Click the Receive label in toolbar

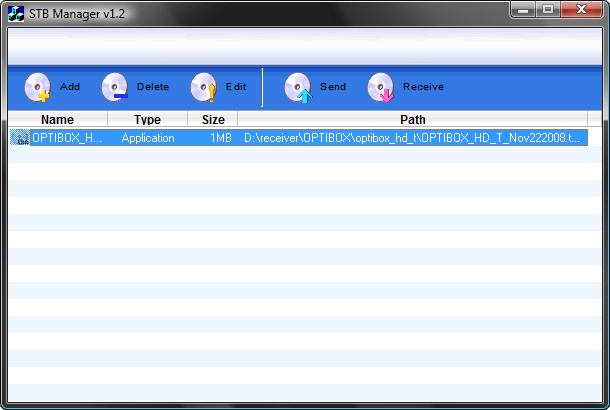(423, 86)
